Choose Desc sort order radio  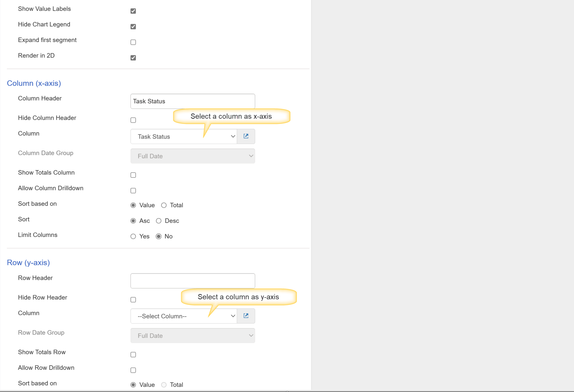tap(159, 221)
